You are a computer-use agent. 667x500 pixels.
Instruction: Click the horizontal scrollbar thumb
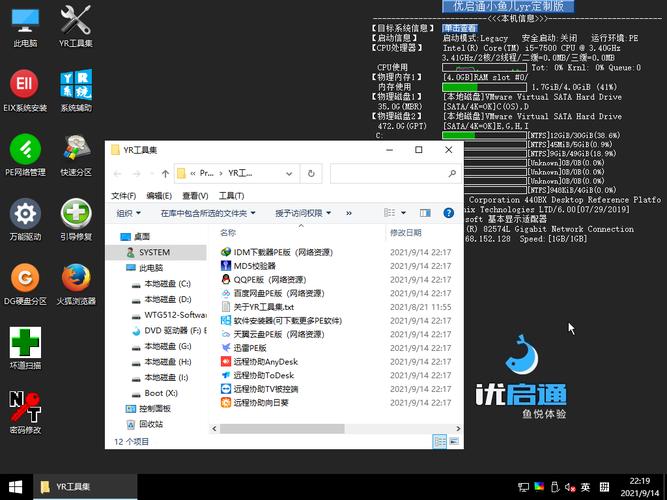click(x=282, y=429)
